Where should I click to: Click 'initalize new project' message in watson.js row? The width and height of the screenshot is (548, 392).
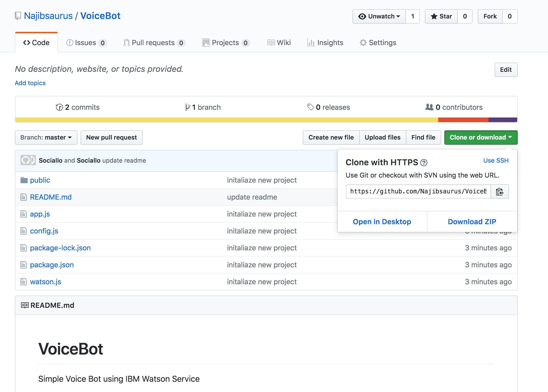coord(262,282)
